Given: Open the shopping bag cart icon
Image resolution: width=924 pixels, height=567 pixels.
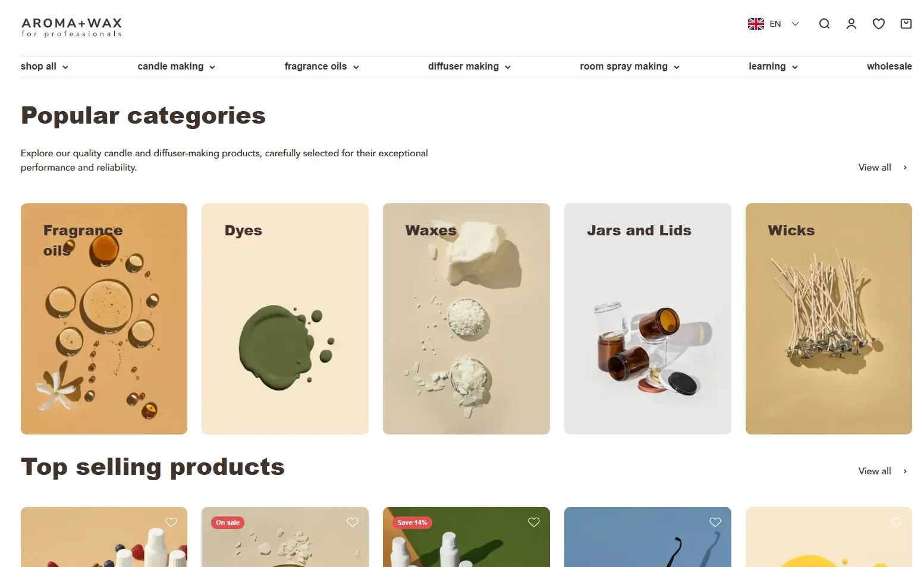Looking at the screenshot, I should pos(906,24).
